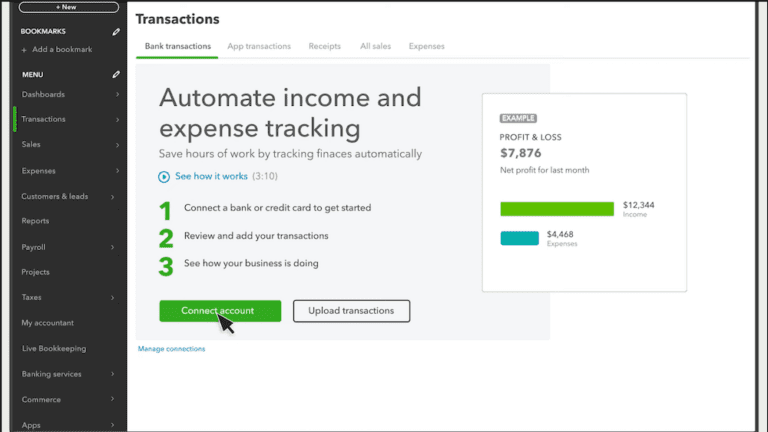
Task: Expand the Banking services chevron
Action: [x=113, y=374]
